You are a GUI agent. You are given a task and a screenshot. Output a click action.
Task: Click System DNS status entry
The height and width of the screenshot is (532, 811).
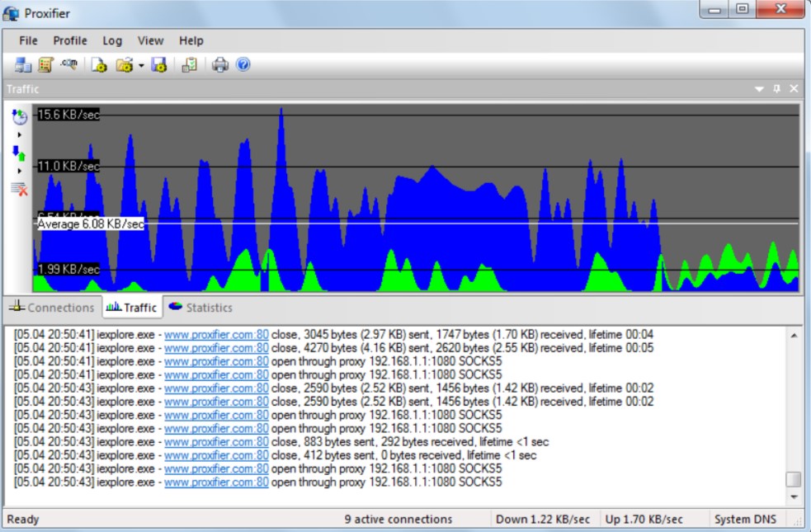click(x=745, y=519)
